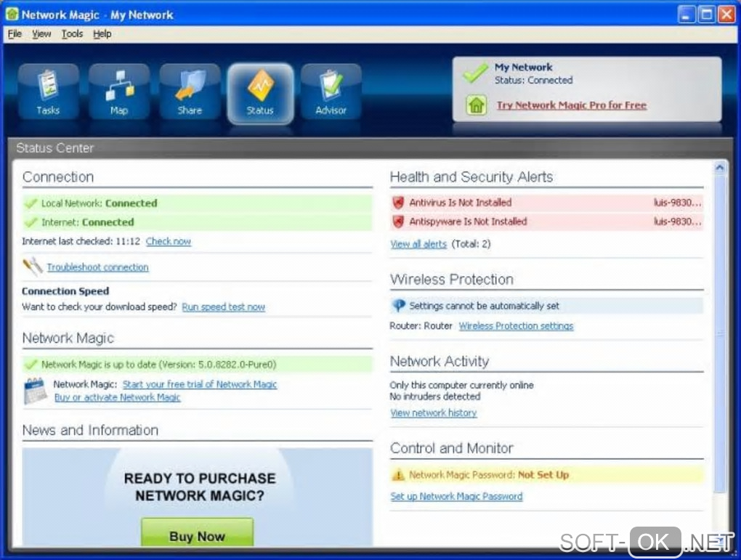Click the Status Center vertical scrollbar thumb
The image size is (741, 560).
720,333
